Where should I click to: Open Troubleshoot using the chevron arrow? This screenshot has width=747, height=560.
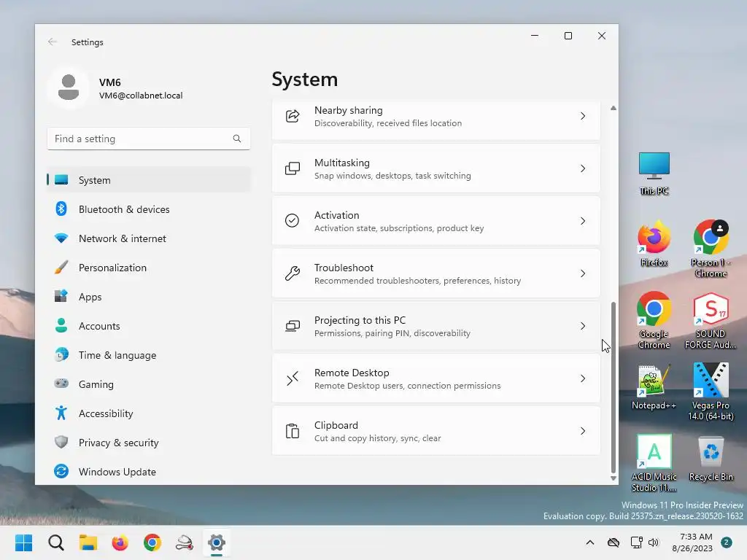[583, 273]
